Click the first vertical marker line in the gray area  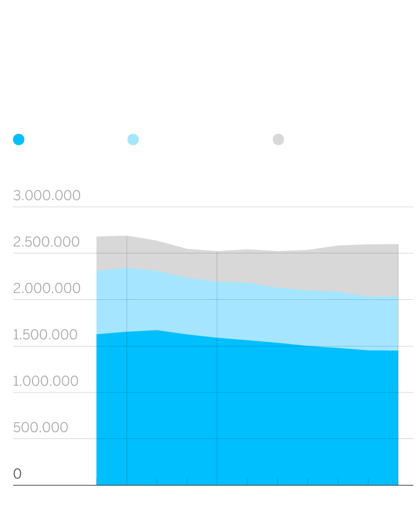tap(127, 252)
